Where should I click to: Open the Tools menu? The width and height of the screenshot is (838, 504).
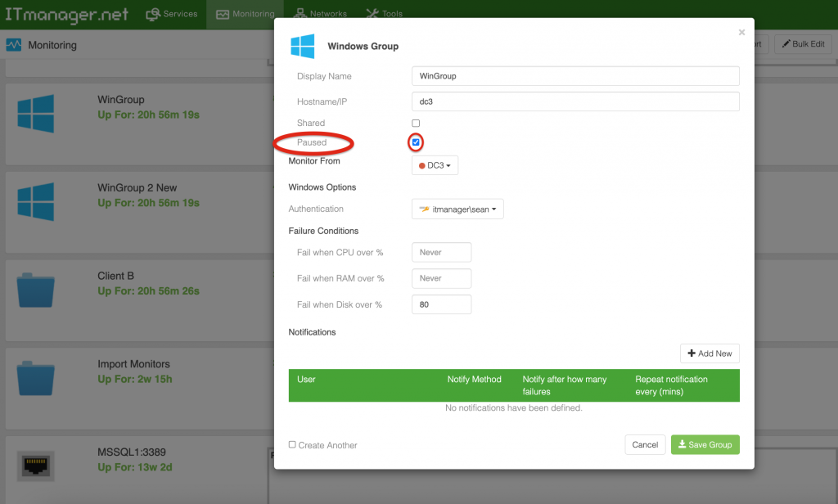[x=384, y=14]
